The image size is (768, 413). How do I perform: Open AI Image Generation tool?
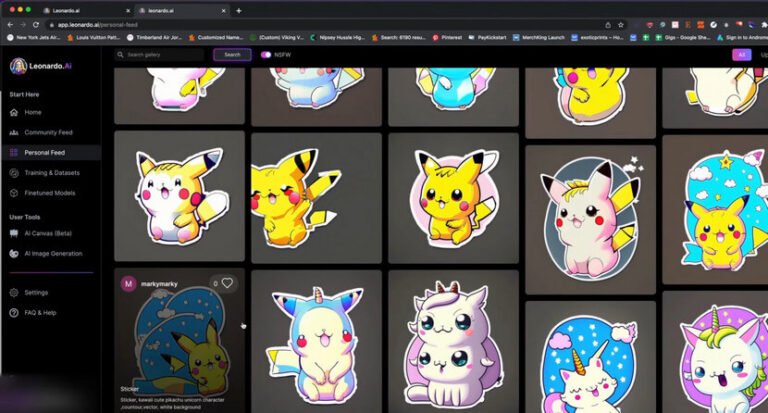[x=53, y=253]
